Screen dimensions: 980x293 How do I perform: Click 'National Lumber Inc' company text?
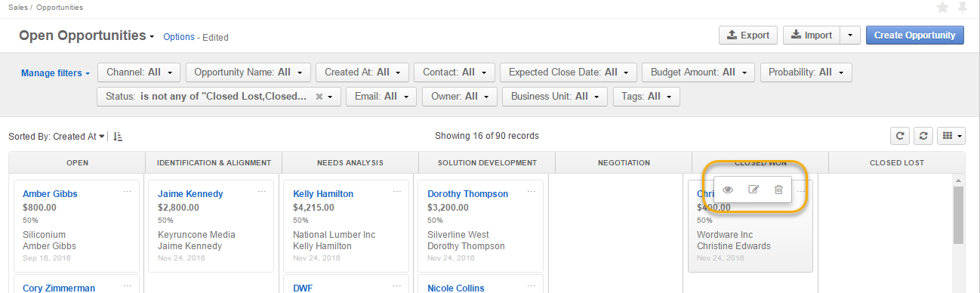334,235
